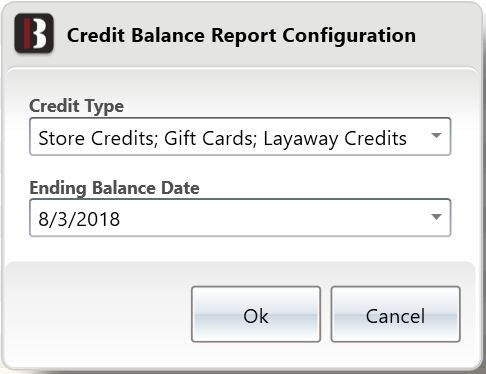Click the Gift Cards portion of credit selection
Image resolution: width=486 pixels, height=374 pixels.
(x=210, y=138)
